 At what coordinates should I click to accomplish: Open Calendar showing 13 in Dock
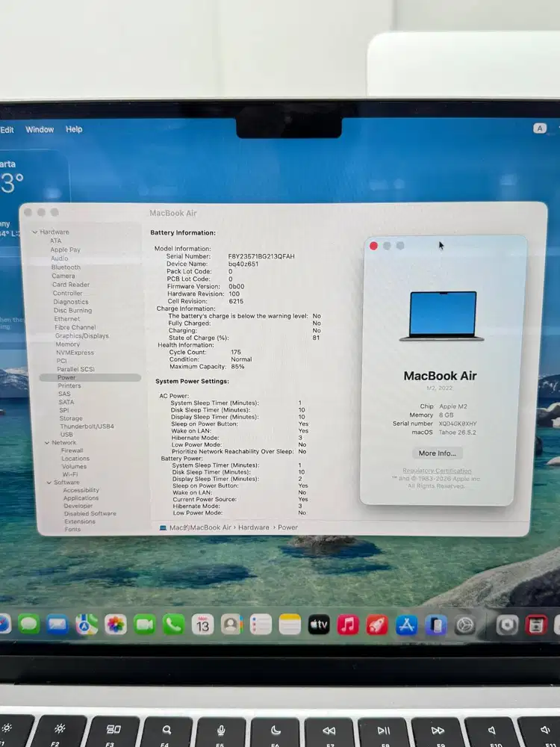(202, 624)
